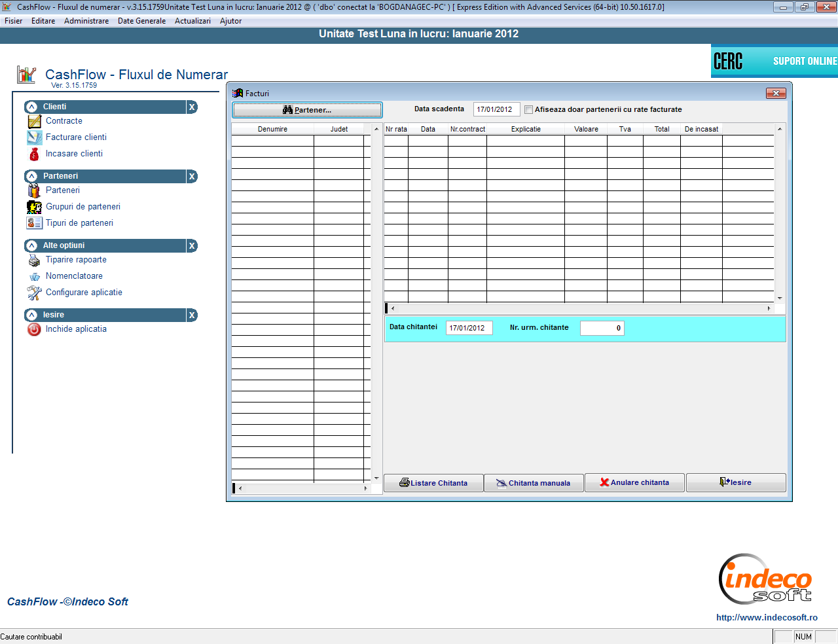
Task: Click the Partener search button
Action: [307, 110]
